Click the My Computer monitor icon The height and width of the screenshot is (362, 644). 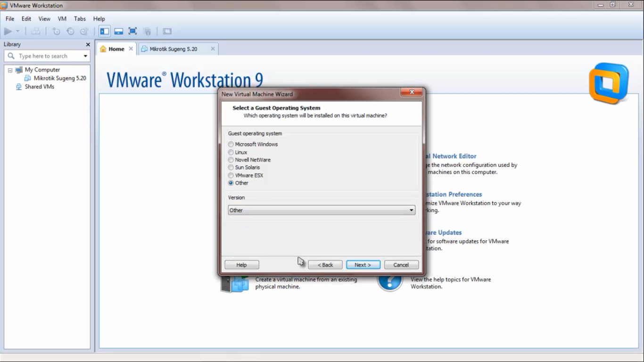point(19,70)
